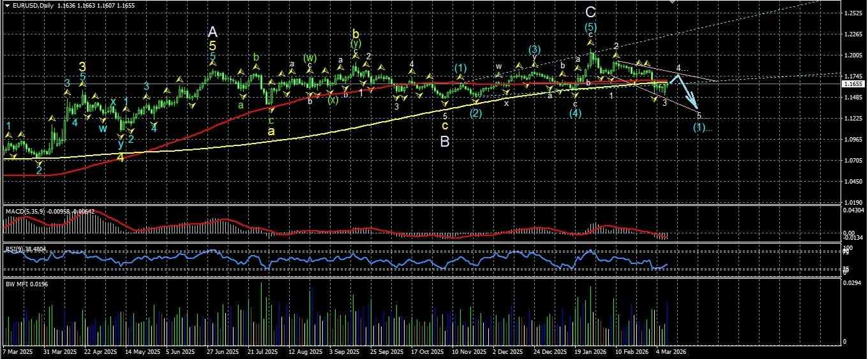Image resolution: width=868 pixels, height=359 pixels.
Task: Select the cyan (3) wave label
Action: [x=535, y=49]
